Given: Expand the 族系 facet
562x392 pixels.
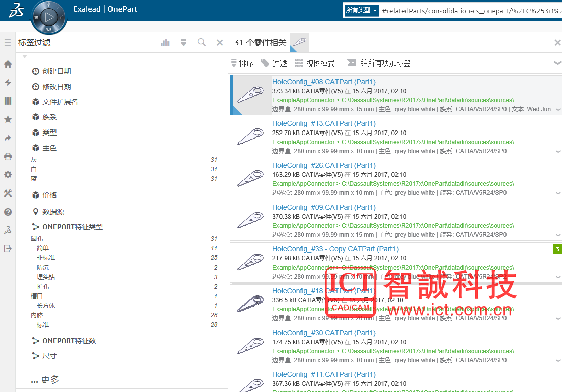Looking at the screenshot, I should click(x=44, y=117).
